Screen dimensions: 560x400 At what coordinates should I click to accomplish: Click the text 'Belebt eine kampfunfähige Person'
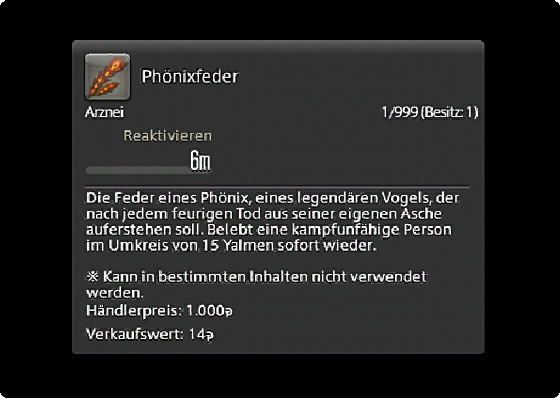[x=329, y=230]
